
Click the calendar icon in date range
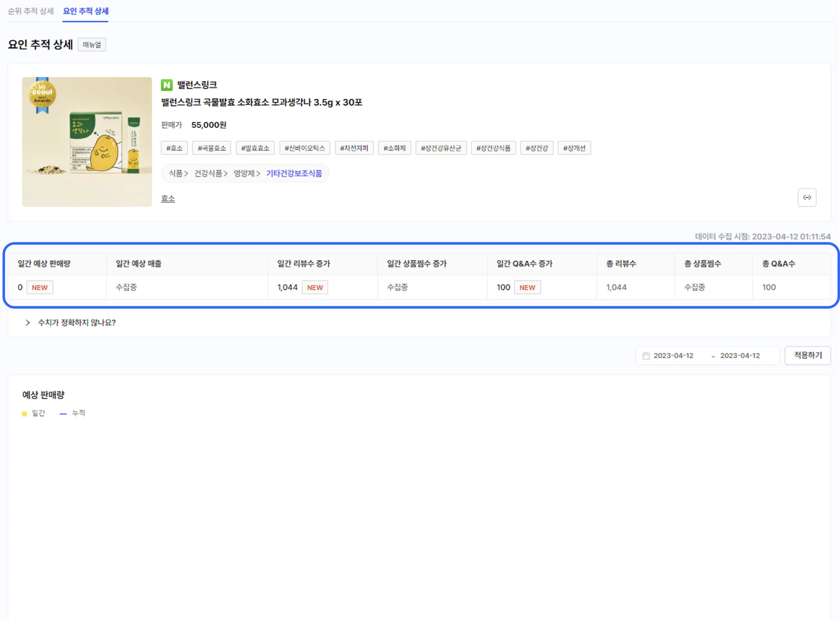coord(646,356)
